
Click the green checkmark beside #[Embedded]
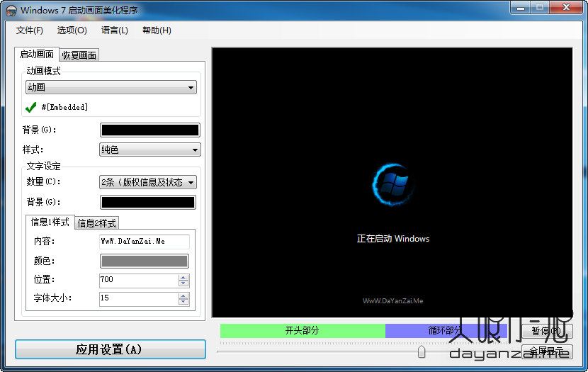coord(30,107)
